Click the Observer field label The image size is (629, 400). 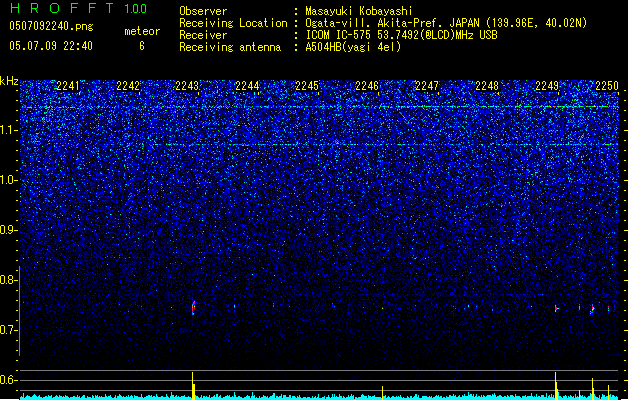[203, 11]
